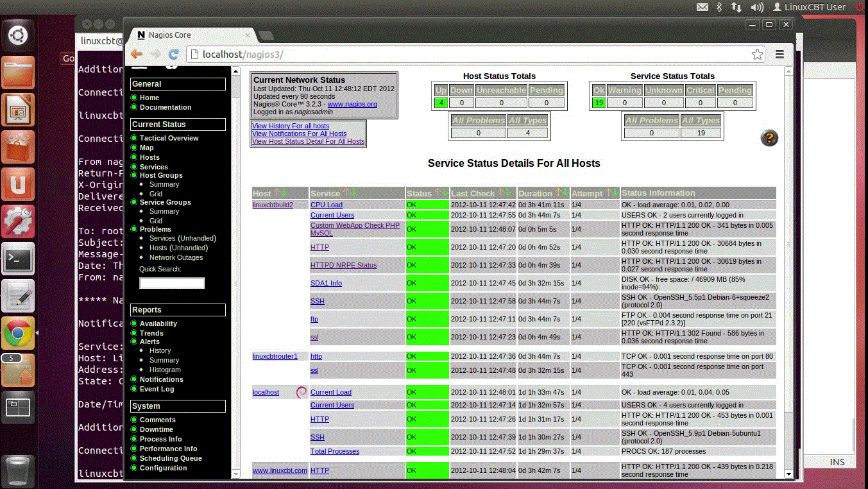This screenshot has height=489, width=868.
Task: Open Event Log in the sidebar
Action: coord(157,389)
